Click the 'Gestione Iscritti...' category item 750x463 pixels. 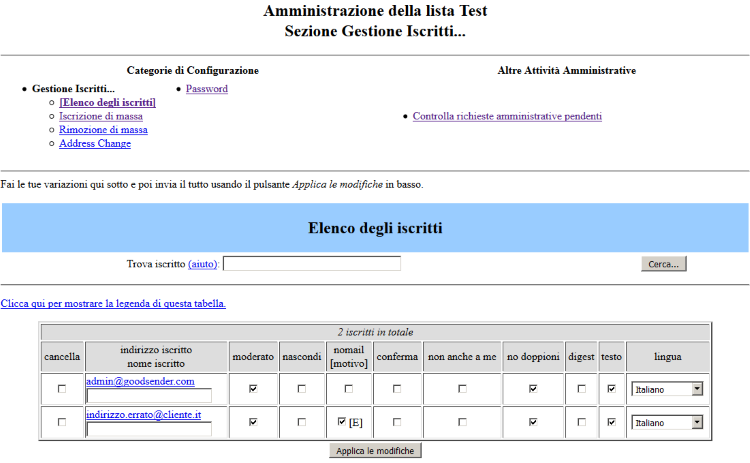(x=73, y=89)
